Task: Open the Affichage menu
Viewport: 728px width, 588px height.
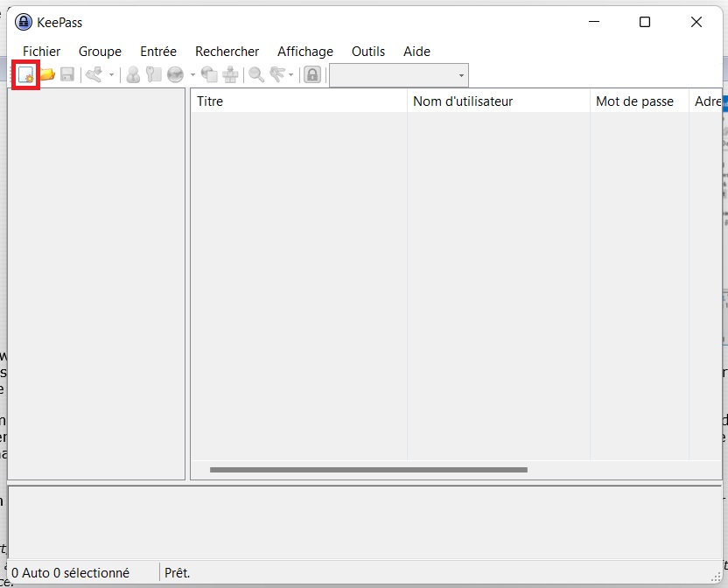Action: pos(305,52)
